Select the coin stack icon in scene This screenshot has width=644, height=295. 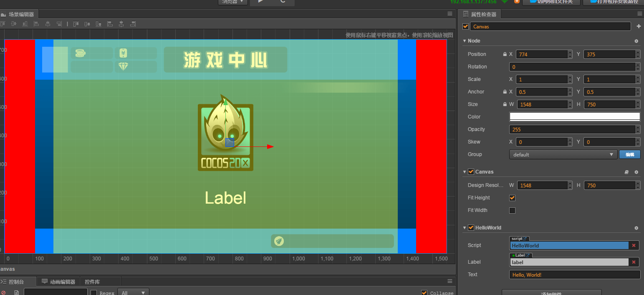[80, 53]
